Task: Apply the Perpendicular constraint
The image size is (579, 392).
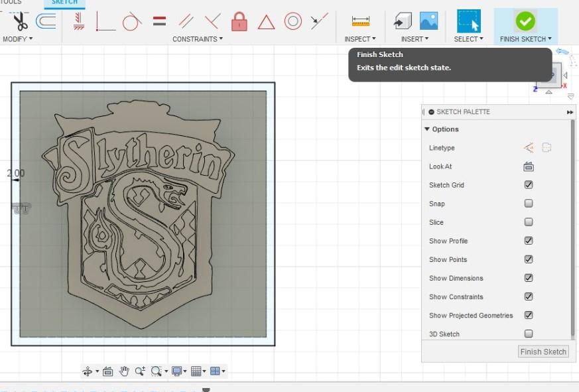Action: (212, 21)
